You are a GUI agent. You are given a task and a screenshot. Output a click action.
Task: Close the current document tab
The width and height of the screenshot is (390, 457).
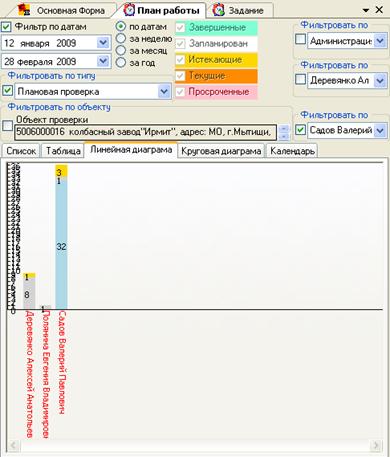click(379, 10)
